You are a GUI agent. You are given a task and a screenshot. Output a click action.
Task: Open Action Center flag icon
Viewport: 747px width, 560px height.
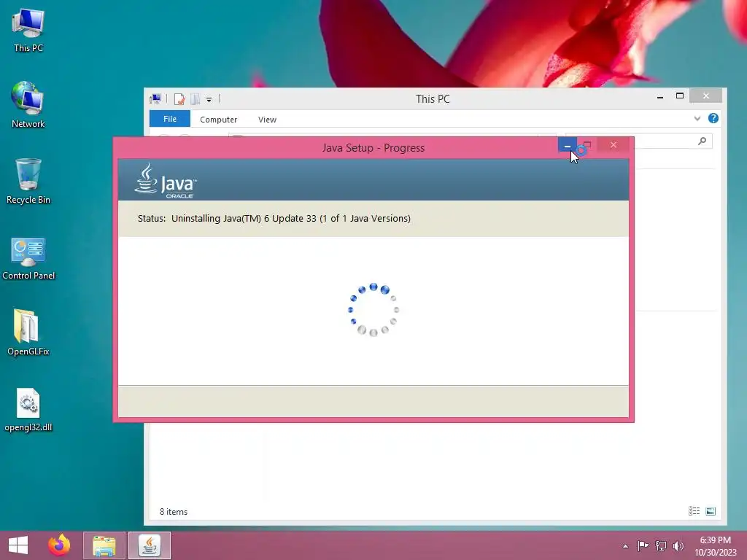pos(643,545)
